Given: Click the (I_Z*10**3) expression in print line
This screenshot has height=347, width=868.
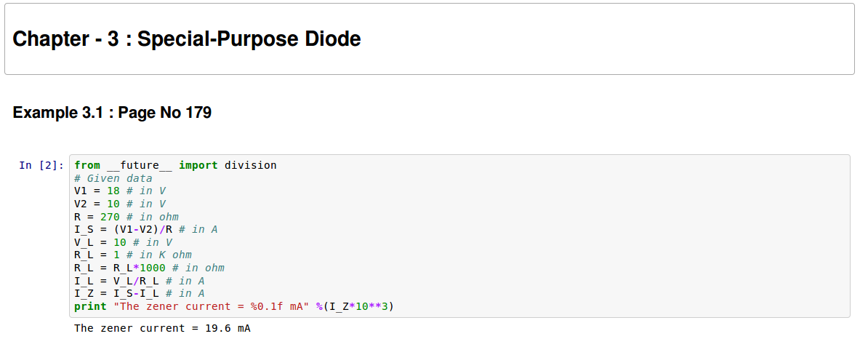Looking at the screenshot, I should [x=361, y=306].
